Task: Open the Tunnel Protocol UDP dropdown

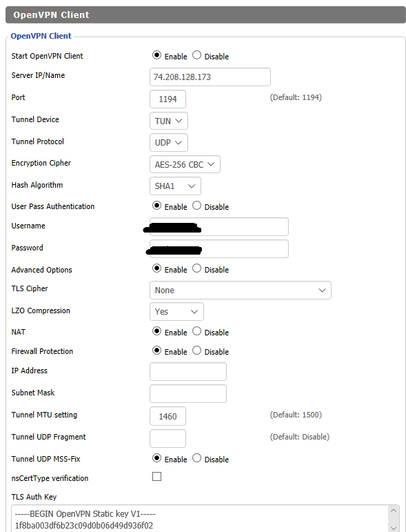Action: 169,143
